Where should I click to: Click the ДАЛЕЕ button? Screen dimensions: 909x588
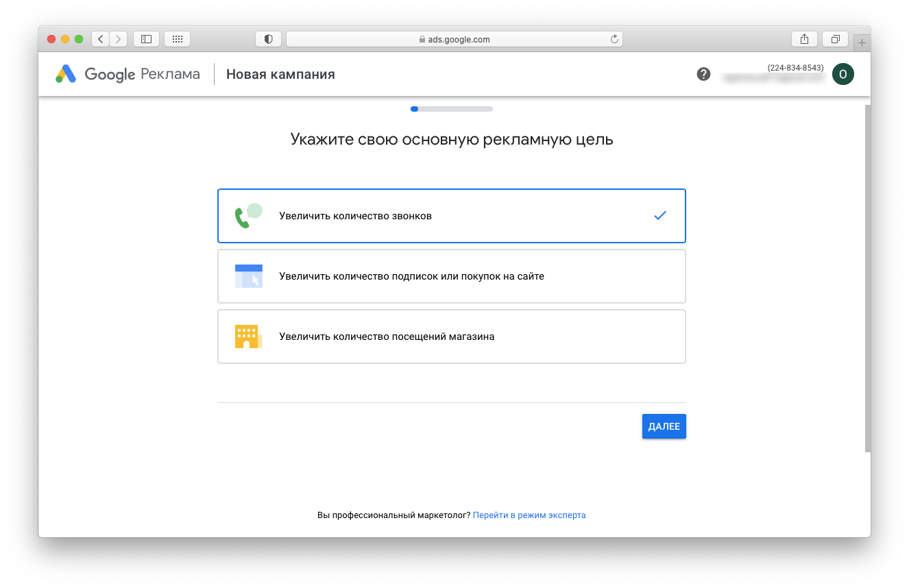coord(664,426)
